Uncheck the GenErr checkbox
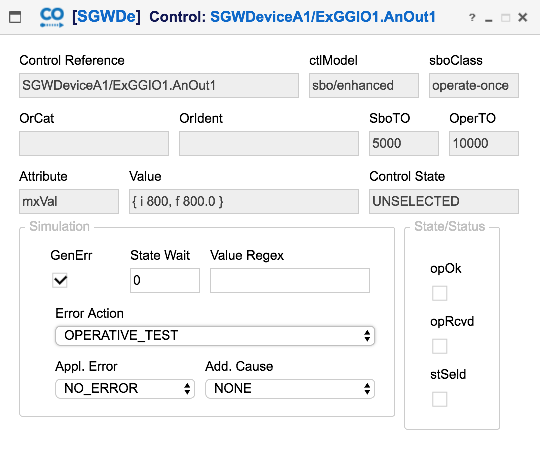The width and height of the screenshot is (540, 449). point(60,280)
